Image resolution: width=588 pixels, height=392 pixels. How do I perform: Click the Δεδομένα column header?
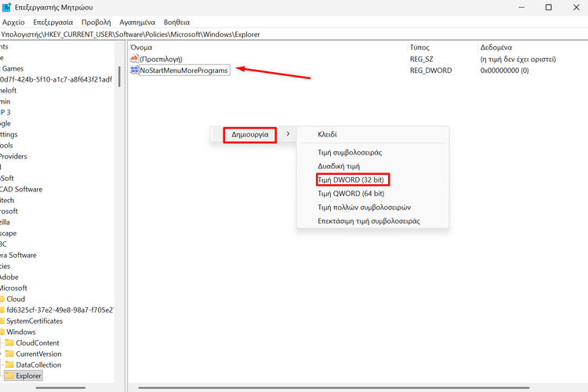pos(495,47)
